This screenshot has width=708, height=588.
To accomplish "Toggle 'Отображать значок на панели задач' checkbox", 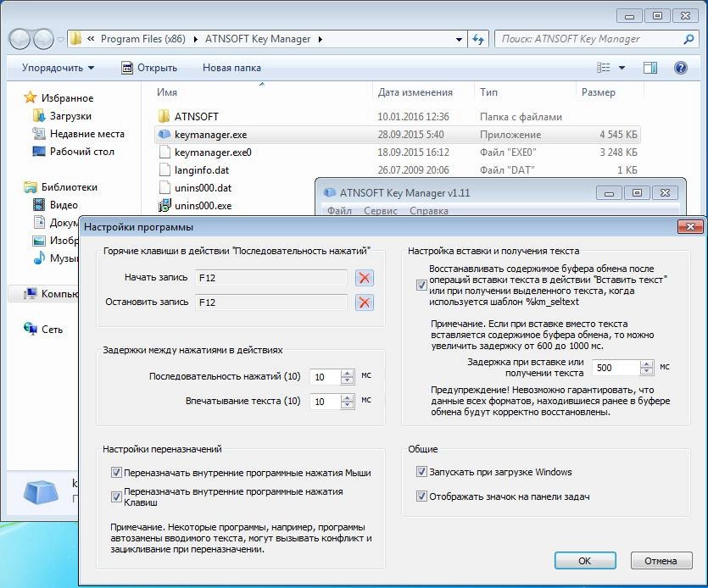I will click(x=421, y=496).
